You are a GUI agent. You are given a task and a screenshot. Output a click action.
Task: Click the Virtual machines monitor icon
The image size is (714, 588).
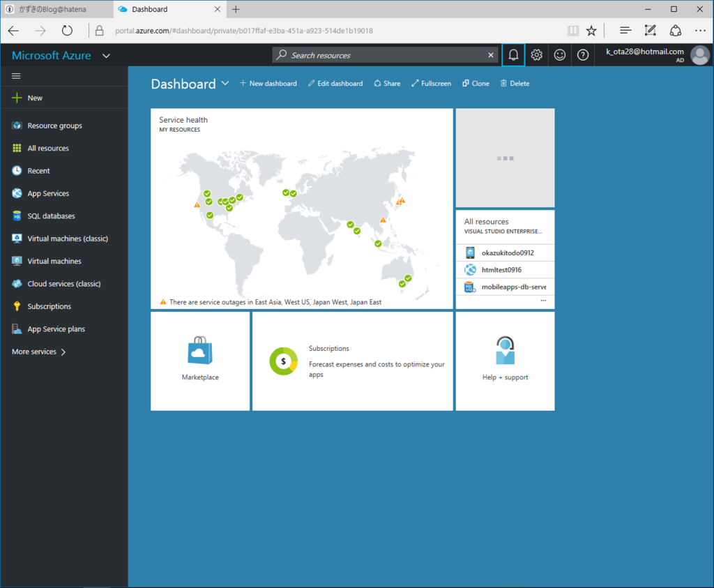[x=17, y=261]
